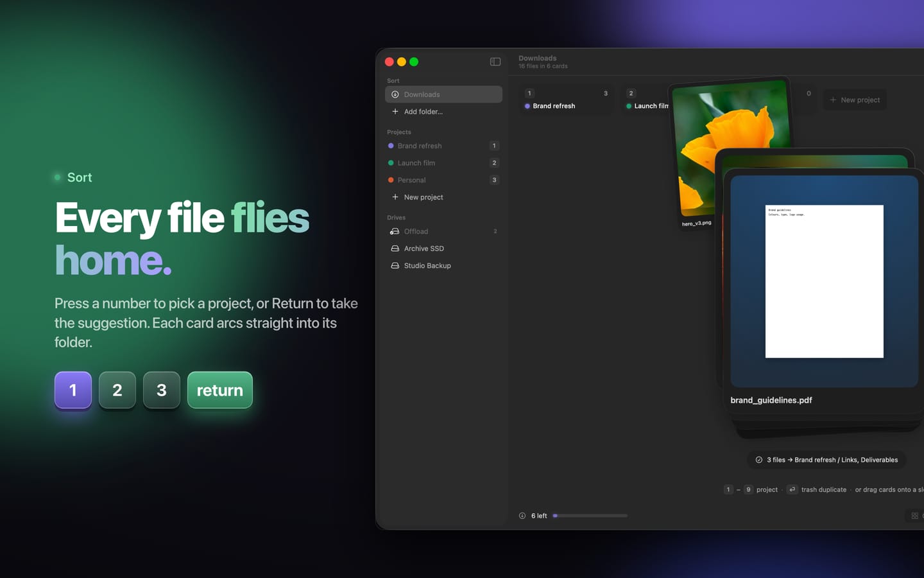Click the brand_guidelines.pdf file name
924x578 pixels.
tap(771, 400)
